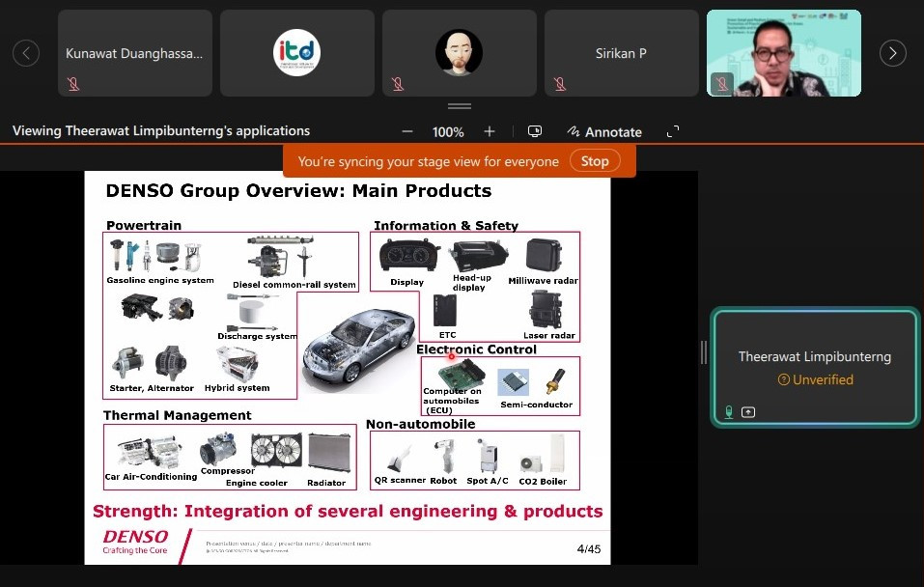Click the DENSO logo on slide
924x587 pixels.
coord(135,541)
